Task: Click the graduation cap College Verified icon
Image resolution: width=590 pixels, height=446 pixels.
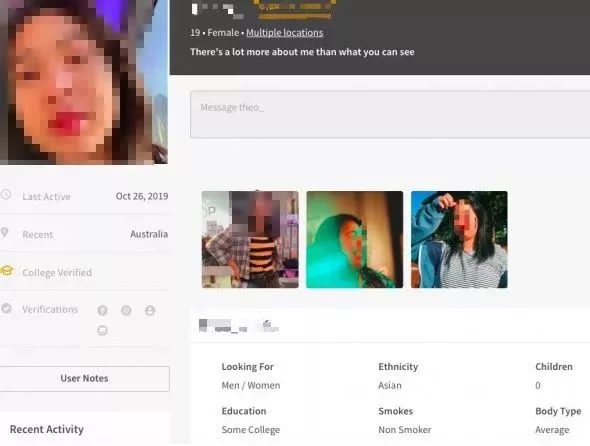Action: pos(6,271)
